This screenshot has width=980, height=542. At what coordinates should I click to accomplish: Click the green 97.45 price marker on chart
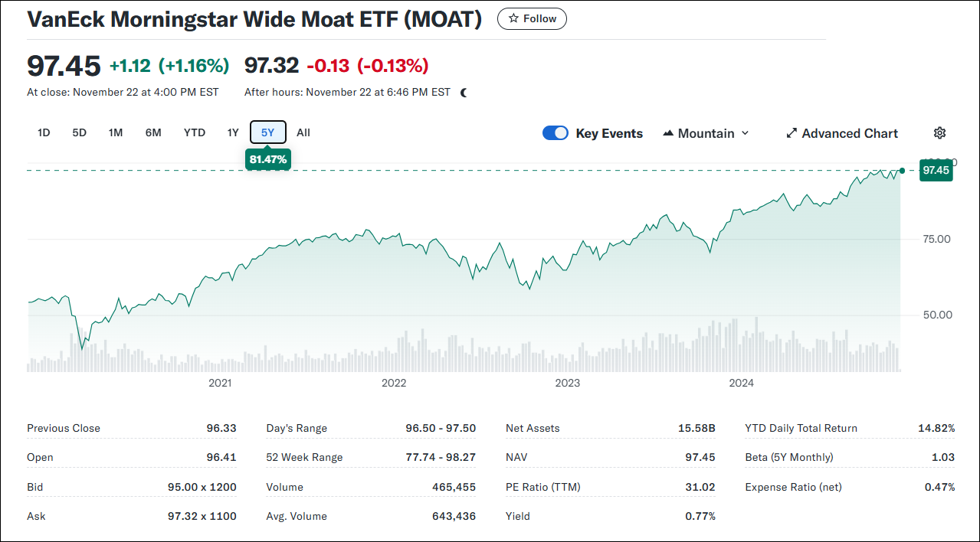[936, 170]
